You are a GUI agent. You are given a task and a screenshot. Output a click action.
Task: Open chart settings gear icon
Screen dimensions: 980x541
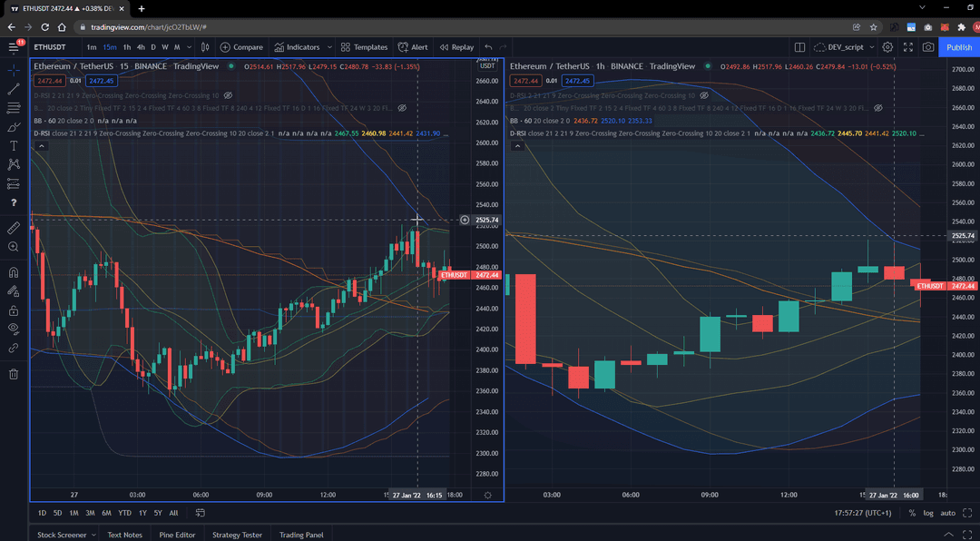(887, 47)
